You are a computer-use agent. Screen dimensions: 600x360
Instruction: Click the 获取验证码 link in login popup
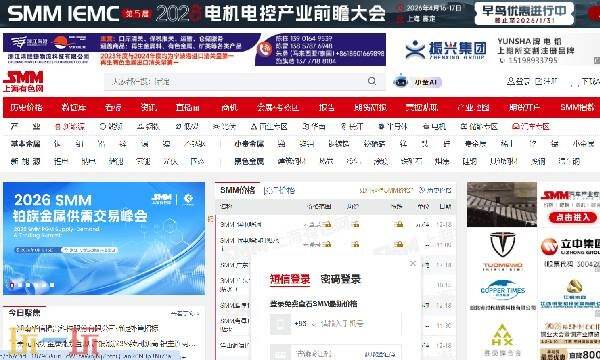coord(380,355)
